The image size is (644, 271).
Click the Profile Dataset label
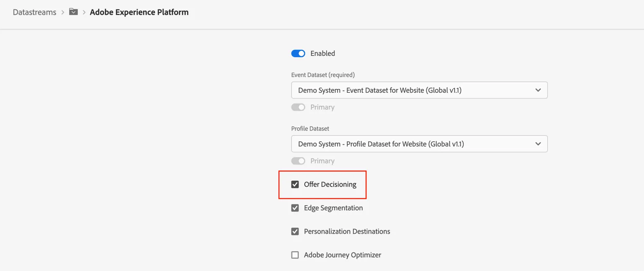310,128
